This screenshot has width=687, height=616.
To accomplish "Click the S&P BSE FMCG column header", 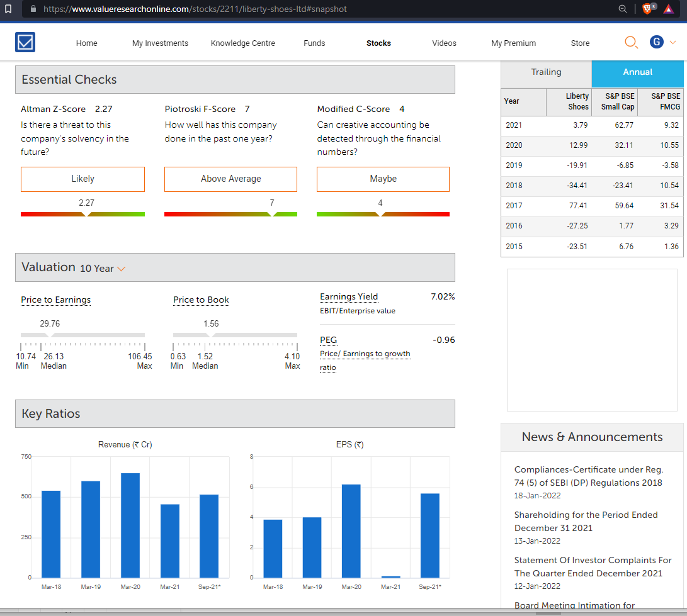I will tap(661, 101).
